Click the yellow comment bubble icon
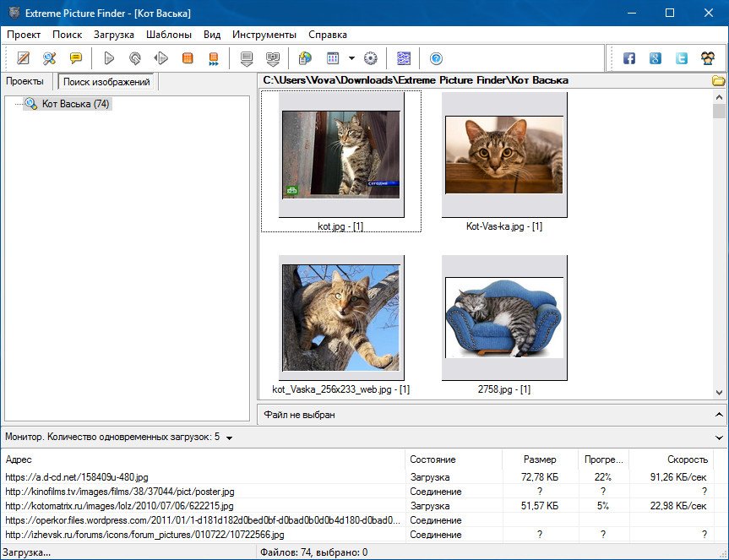The width and height of the screenshot is (729, 560). point(76,58)
